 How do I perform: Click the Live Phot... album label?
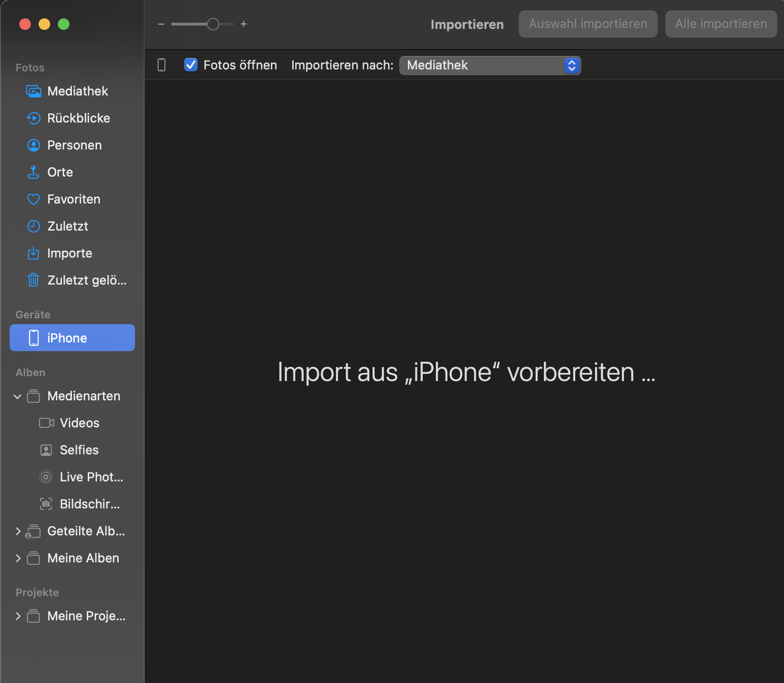[x=92, y=477]
